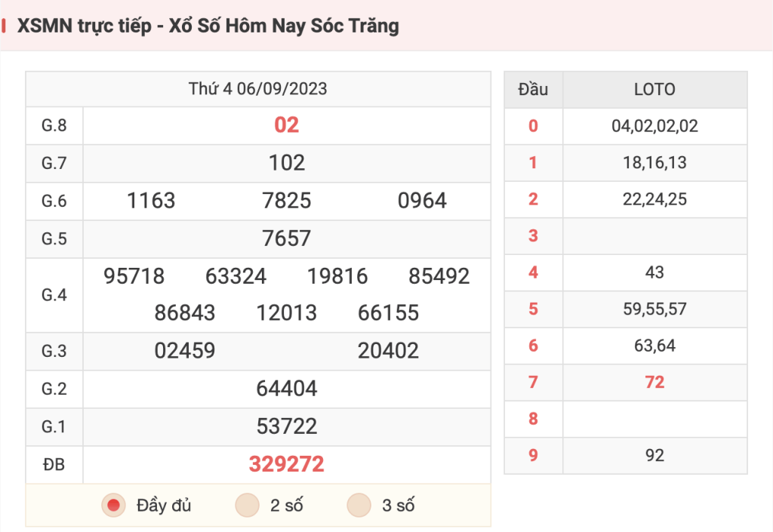Click the G.5 number 7657
This screenshot has height=532, width=773.
pos(286,239)
